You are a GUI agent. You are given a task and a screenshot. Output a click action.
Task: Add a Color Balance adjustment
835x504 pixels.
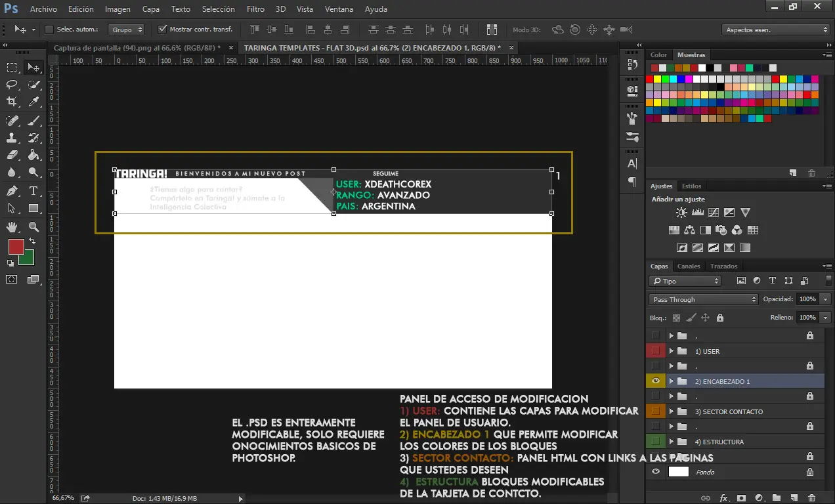pos(689,230)
